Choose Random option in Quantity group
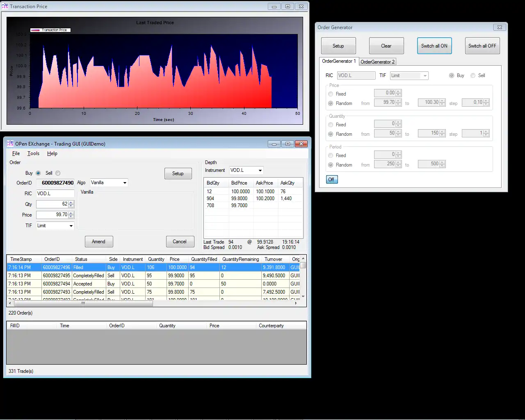525x420 pixels. click(x=331, y=134)
